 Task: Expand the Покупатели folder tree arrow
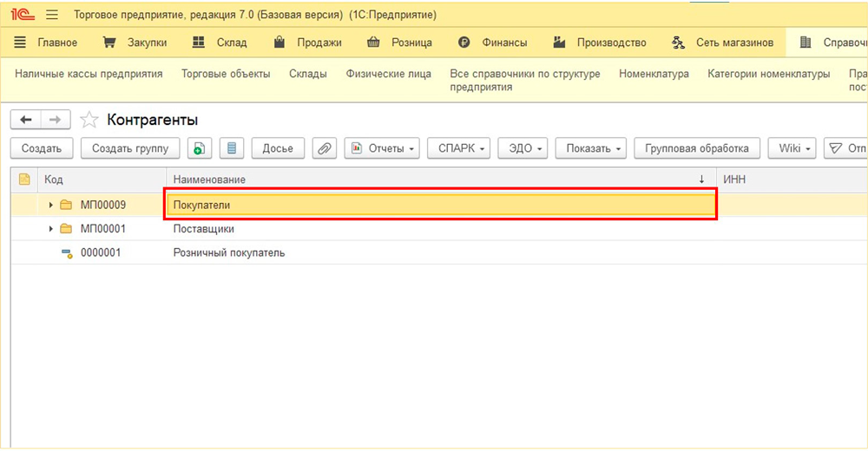pos(51,205)
